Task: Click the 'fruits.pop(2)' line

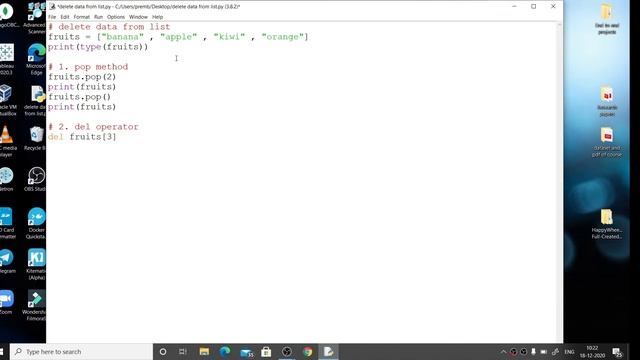Action: click(82, 77)
